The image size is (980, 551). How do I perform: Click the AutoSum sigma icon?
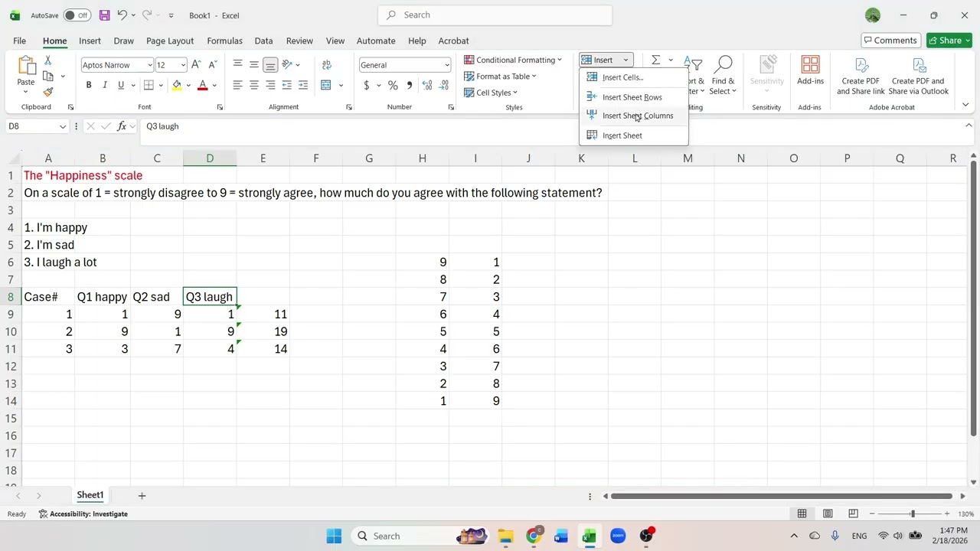pos(656,60)
